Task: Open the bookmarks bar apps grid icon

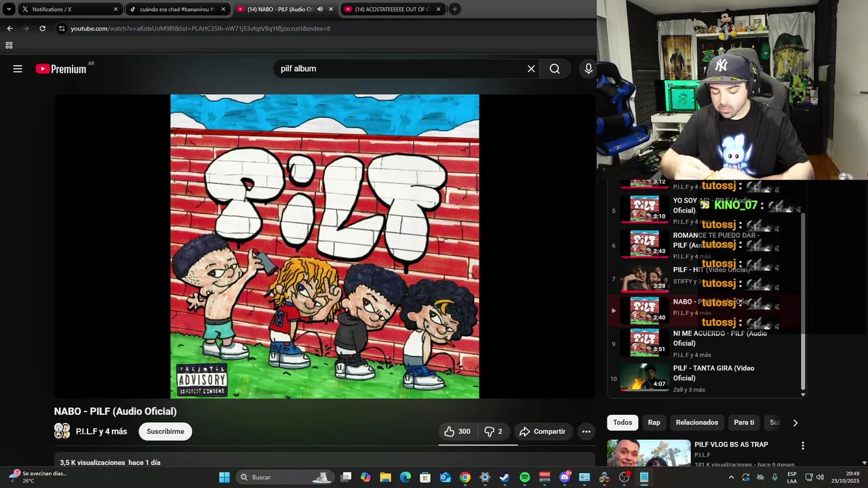Action: (x=9, y=45)
